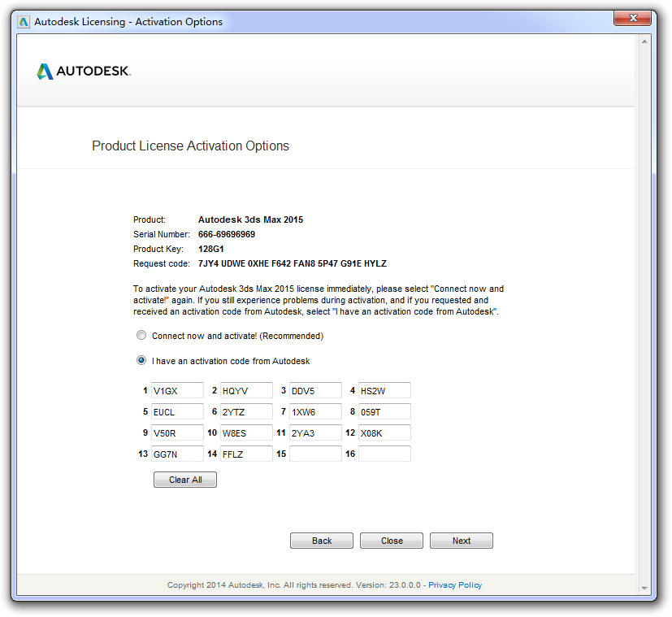The height and width of the screenshot is (617, 672).
Task: Click the Clear All button
Action: 185,480
